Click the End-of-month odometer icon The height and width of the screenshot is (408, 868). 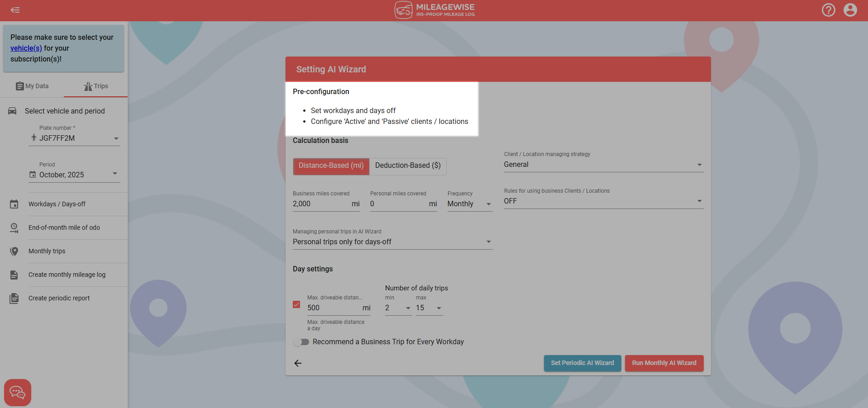14,228
